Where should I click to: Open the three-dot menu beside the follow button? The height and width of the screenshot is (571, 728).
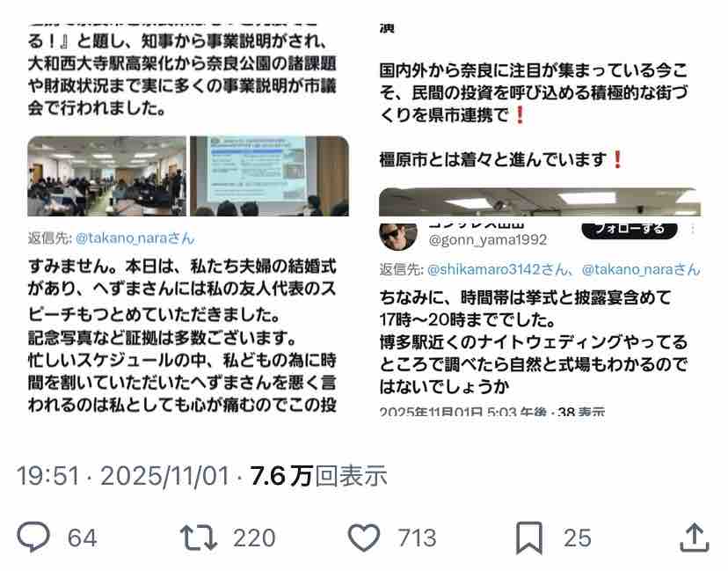(x=693, y=229)
